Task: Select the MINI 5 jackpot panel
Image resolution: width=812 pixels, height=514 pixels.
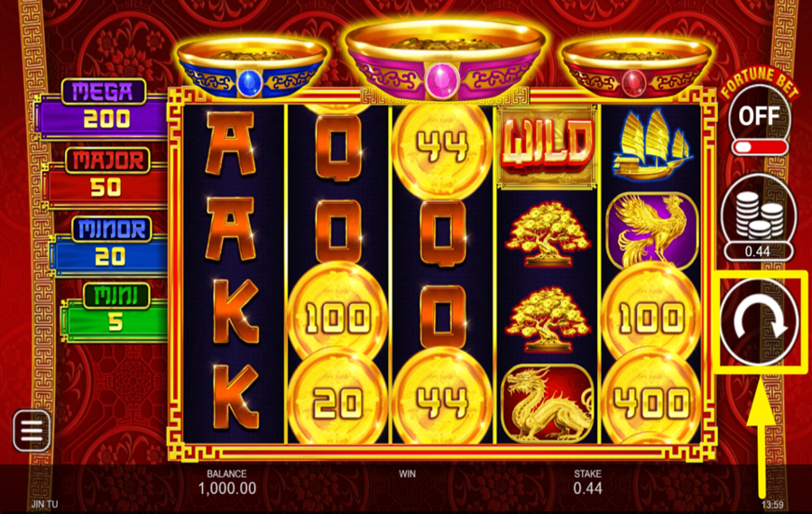Action: (115, 313)
